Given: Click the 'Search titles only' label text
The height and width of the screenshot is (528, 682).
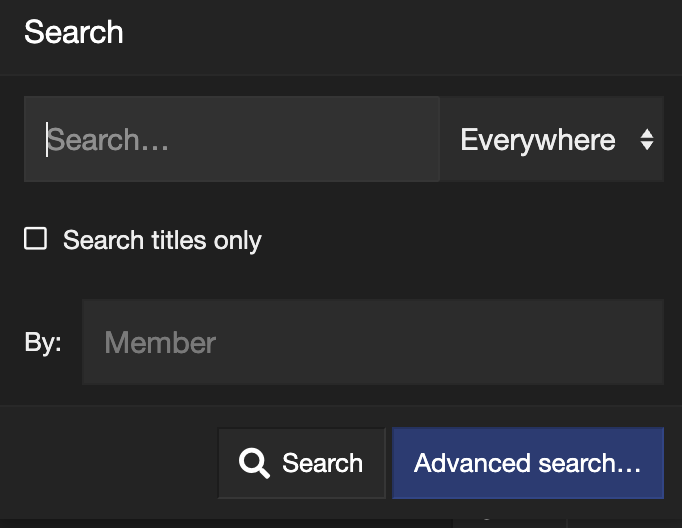Looking at the screenshot, I should [x=162, y=240].
